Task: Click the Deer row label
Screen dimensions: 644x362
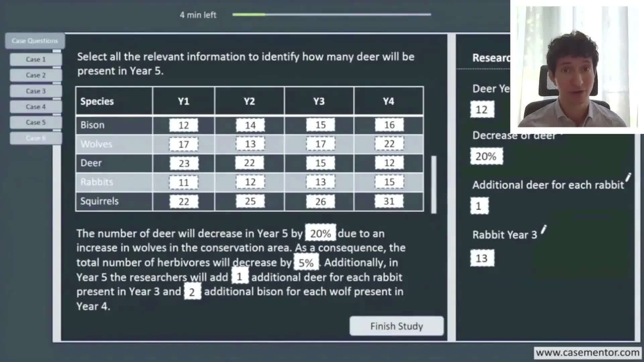Action: [91, 163]
